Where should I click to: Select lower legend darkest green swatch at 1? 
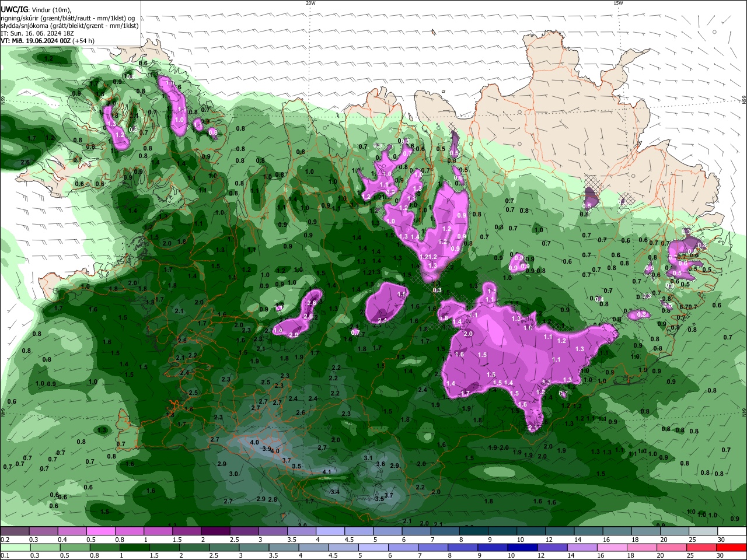[x=135, y=548]
